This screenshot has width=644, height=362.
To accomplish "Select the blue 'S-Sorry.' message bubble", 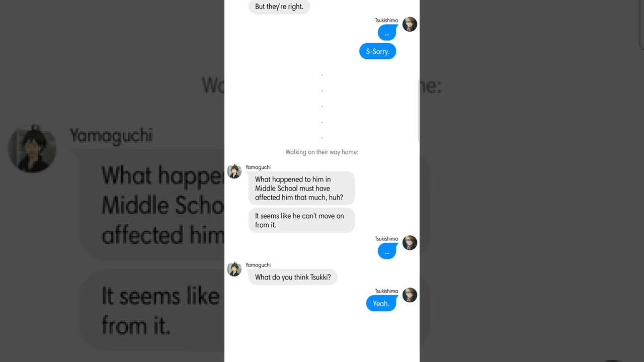I will 378,51.
